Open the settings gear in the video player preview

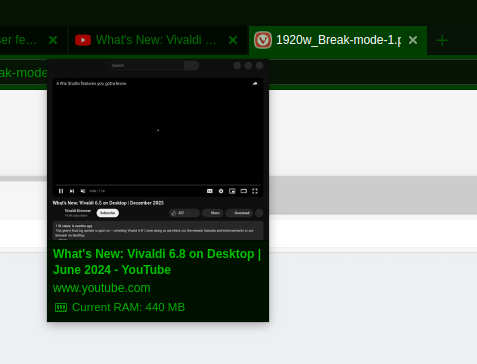tap(221, 191)
